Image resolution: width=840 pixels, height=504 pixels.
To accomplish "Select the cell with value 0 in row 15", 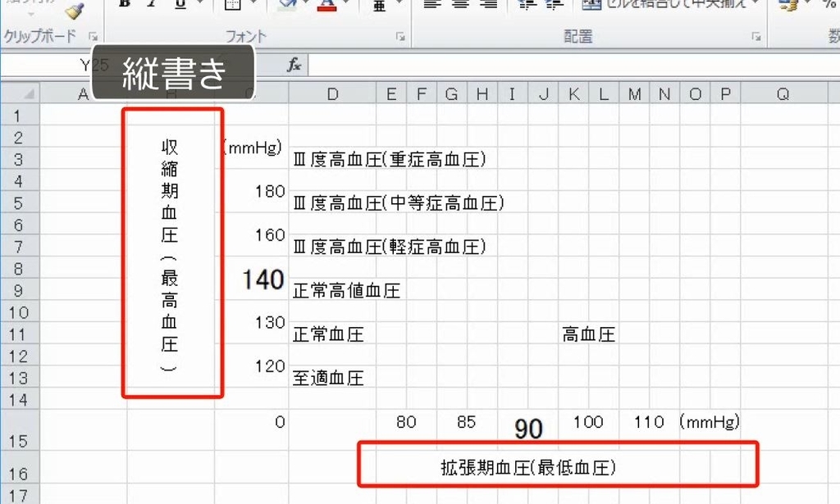I will point(280,422).
